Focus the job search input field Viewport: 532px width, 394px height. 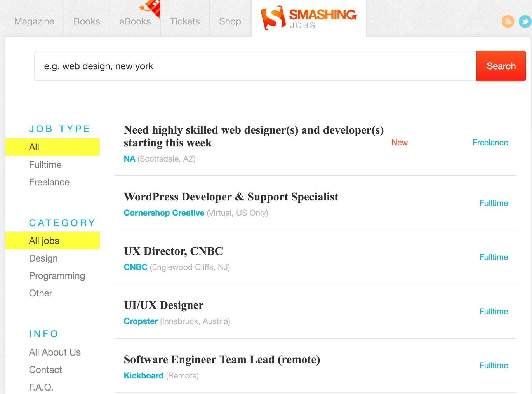click(256, 66)
